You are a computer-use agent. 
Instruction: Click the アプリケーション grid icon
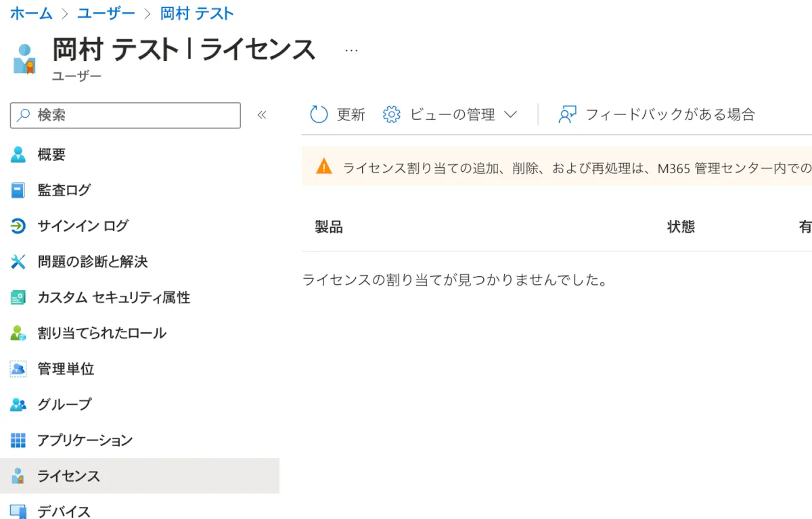point(18,441)
